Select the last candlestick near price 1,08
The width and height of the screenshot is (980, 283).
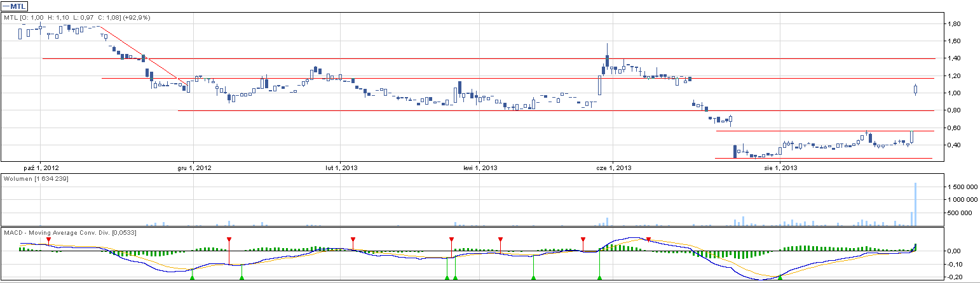tap(916, 89)
